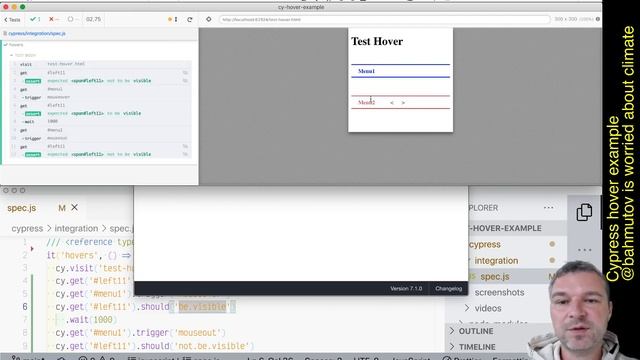Viewport: 640px width, 360px height.
Task: Open the screenshots folder in Explorer
Action: point(499,292)
